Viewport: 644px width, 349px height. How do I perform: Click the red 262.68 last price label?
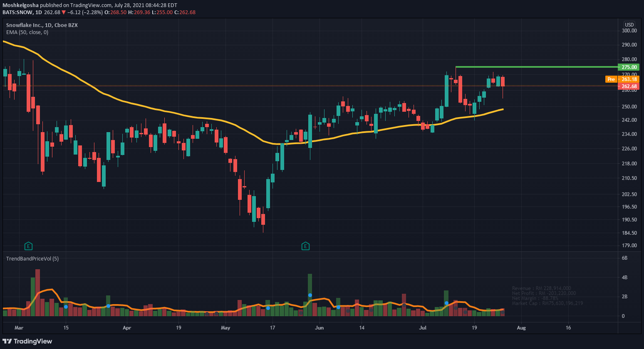(629, 86)
